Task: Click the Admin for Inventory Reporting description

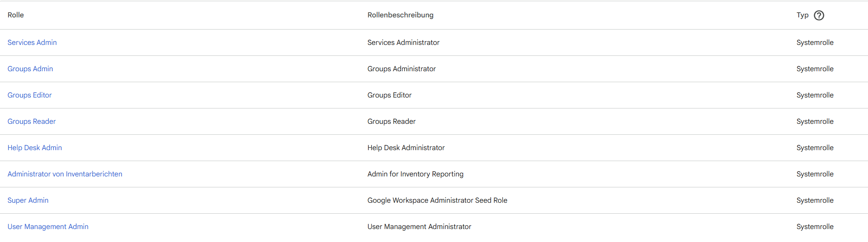Action: point(415,174)
